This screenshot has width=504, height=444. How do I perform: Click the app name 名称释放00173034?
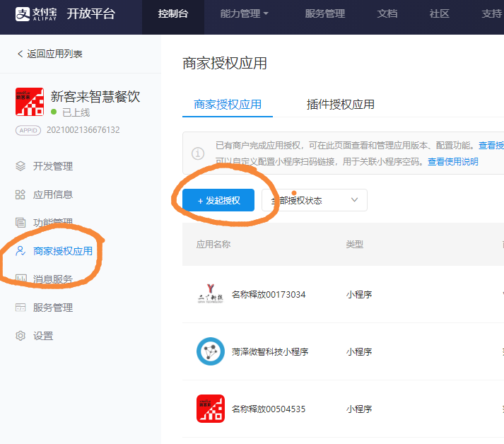point(269,294)
